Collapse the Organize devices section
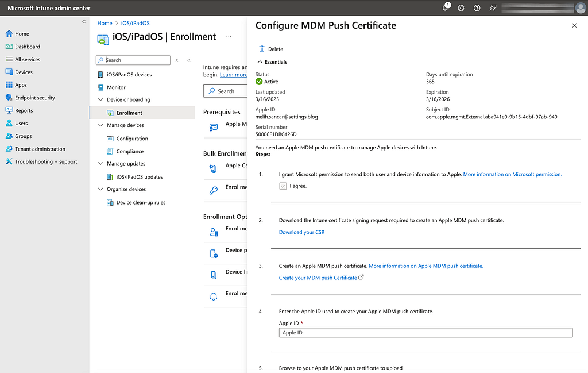The image size is (588, 373). (100, 189)
